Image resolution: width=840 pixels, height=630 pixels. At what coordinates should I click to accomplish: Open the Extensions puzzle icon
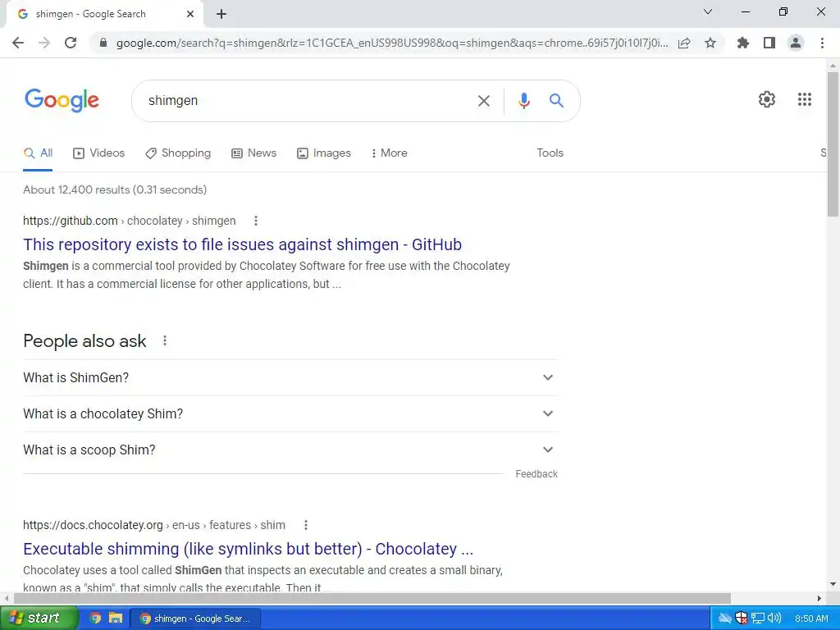[743, 43]
